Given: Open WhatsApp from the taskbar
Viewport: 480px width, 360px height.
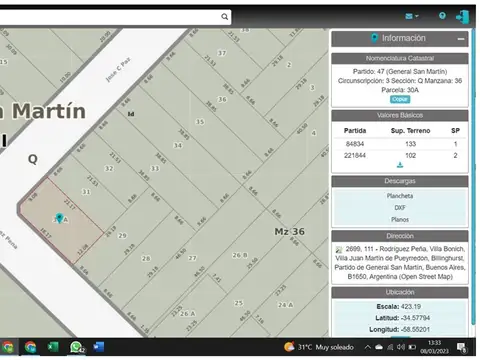Looking at the screenshot, I should (x=77, y=347).
